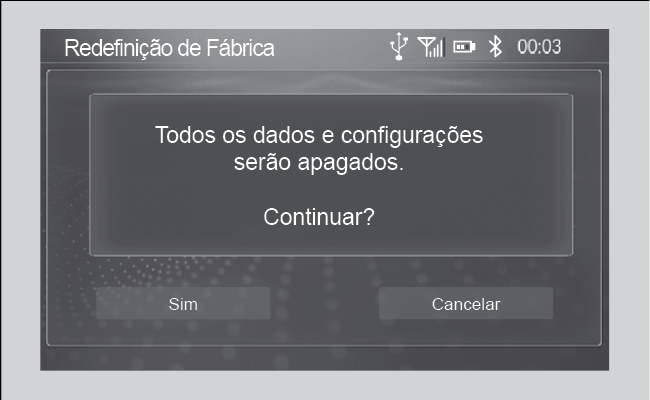Click 'Todos os dados e configurações' text

[319, 136]
